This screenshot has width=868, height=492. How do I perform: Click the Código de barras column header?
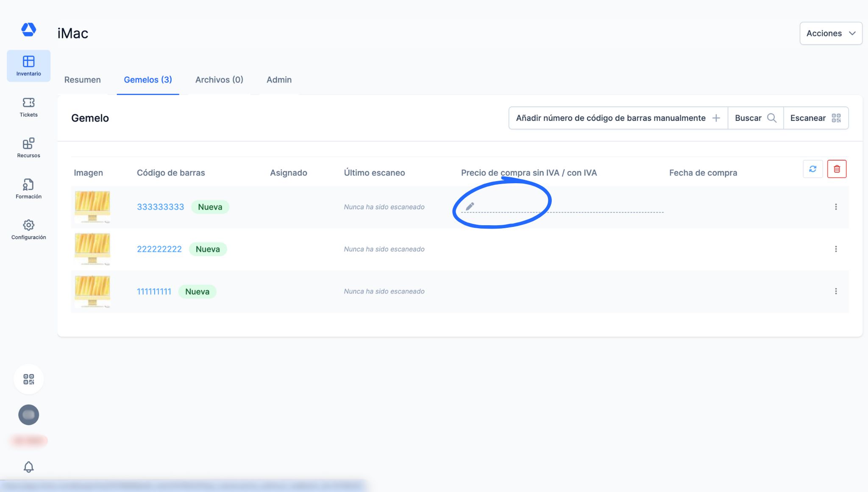click(171, 173)
